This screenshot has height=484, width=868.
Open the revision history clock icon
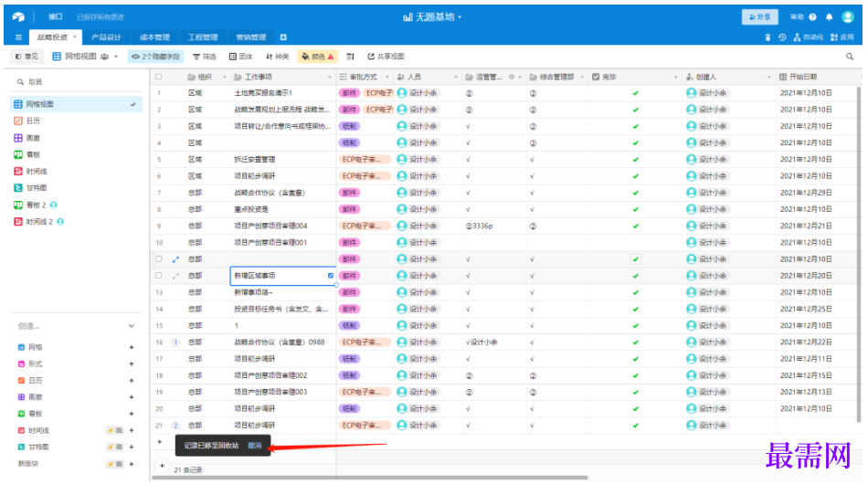782,37
